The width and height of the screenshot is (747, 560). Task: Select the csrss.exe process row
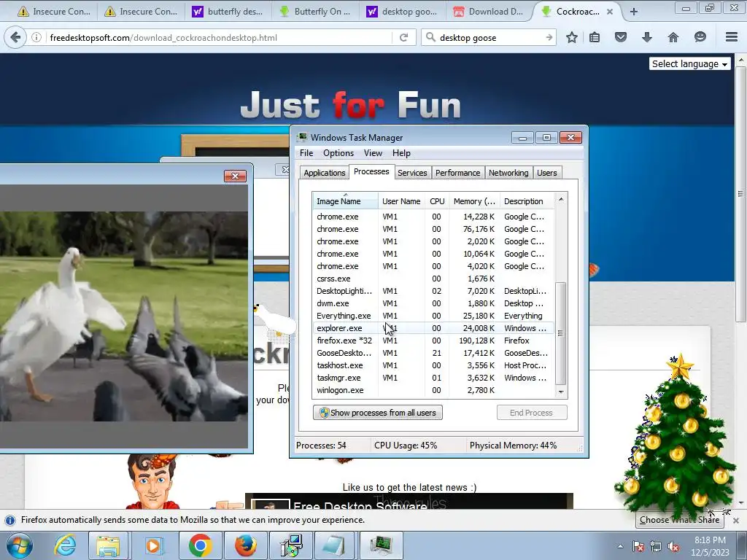coord(433,279)
